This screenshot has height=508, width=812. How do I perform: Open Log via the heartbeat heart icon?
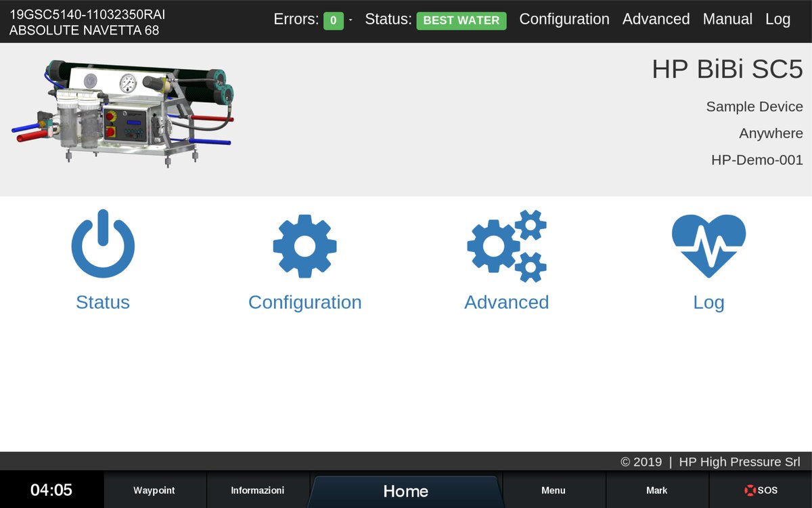pos(708,246)
